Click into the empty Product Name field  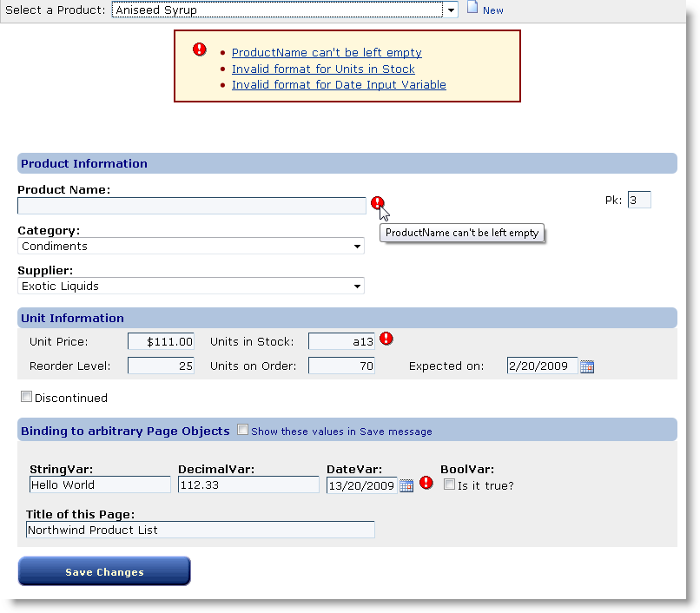(x=191, y=206)
